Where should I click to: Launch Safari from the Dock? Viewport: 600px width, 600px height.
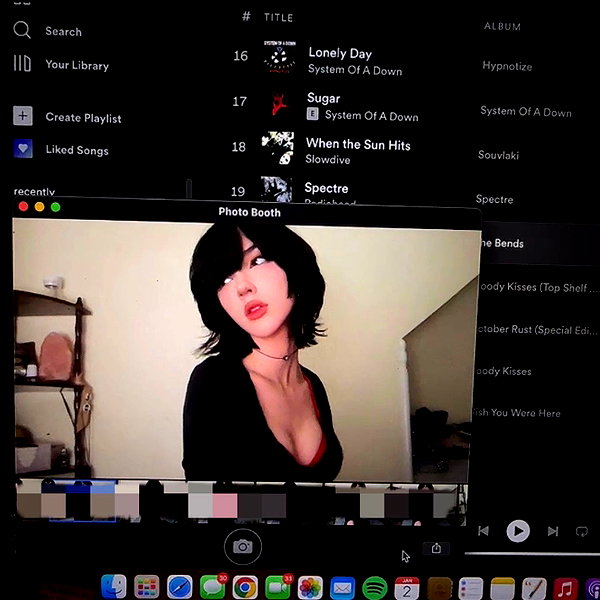point(179,587)
